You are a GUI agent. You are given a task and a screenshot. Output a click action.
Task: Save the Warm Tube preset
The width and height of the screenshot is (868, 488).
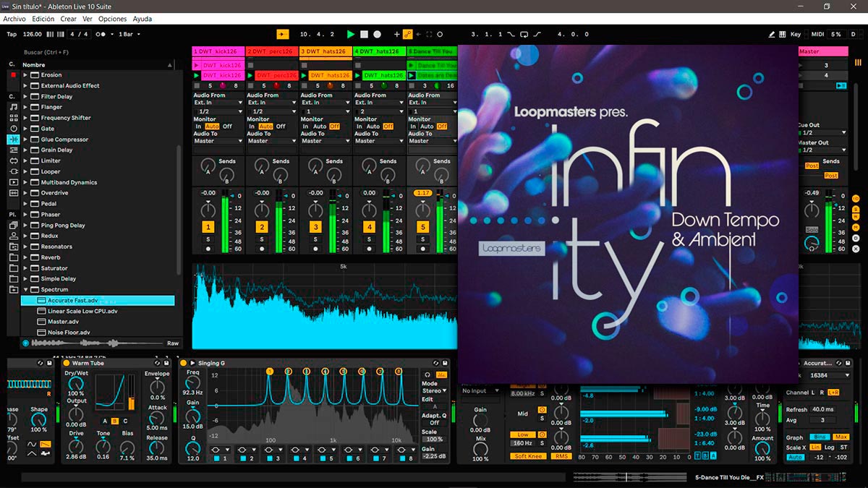167,363
